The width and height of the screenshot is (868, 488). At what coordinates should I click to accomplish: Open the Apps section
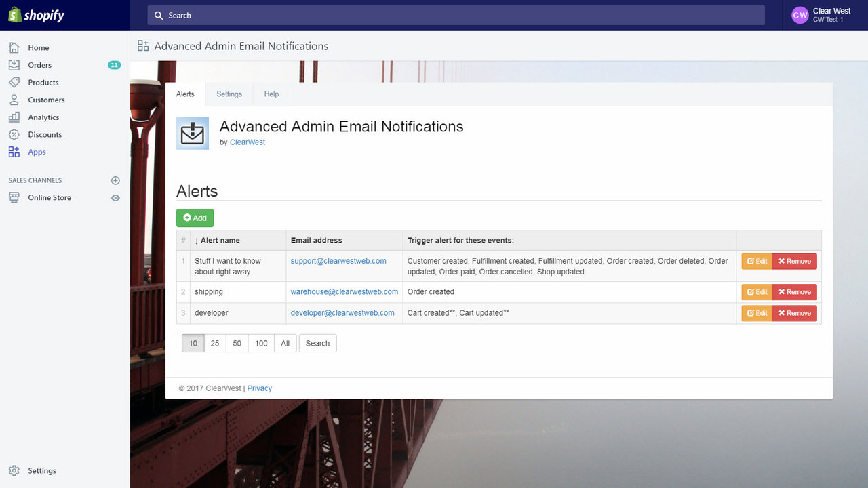(35, 152)
